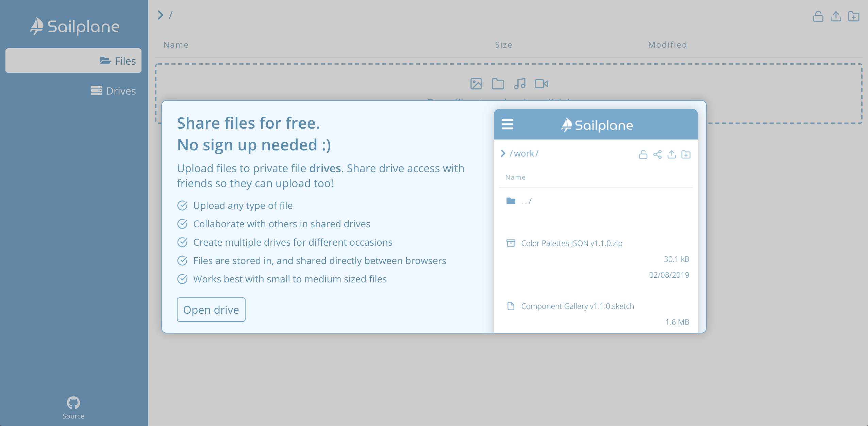Image resolution: width=868 pixels, height=426 pixels.
Task: Click the music note icon in drop zone
Action: tap(519, 84)
